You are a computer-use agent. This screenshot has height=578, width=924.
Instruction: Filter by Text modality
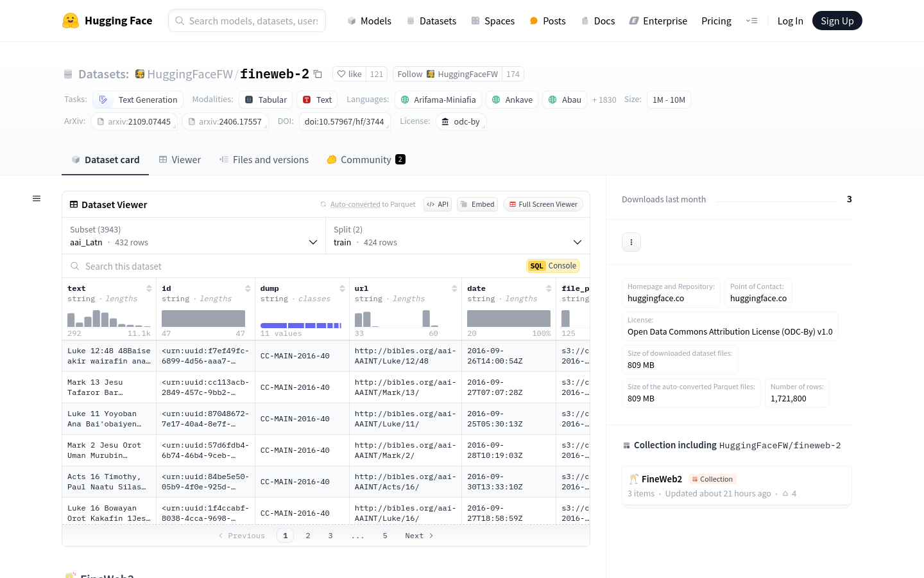click(x=317, y=100)
